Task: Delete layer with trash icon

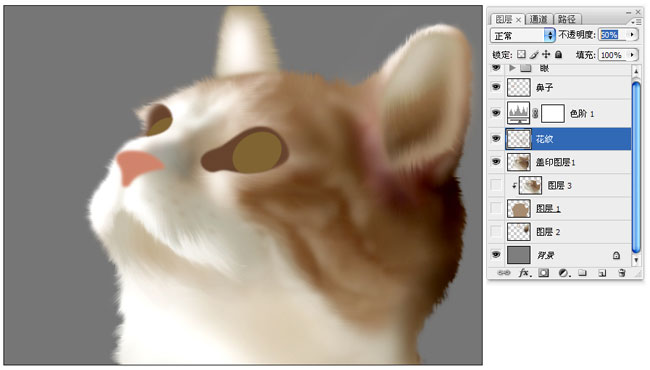Action: click(x=621, y=273)
